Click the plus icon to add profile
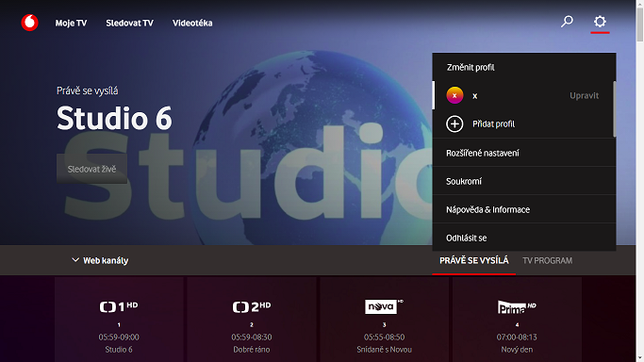Viewport: 644px width, 362px height. [x=454, y=123]
